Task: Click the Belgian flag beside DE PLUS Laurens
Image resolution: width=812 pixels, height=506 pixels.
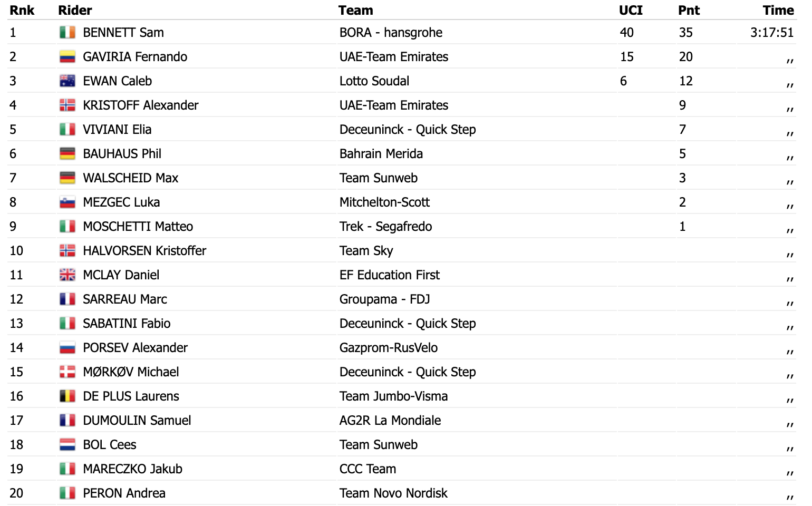Action: [x=67, y=396]
